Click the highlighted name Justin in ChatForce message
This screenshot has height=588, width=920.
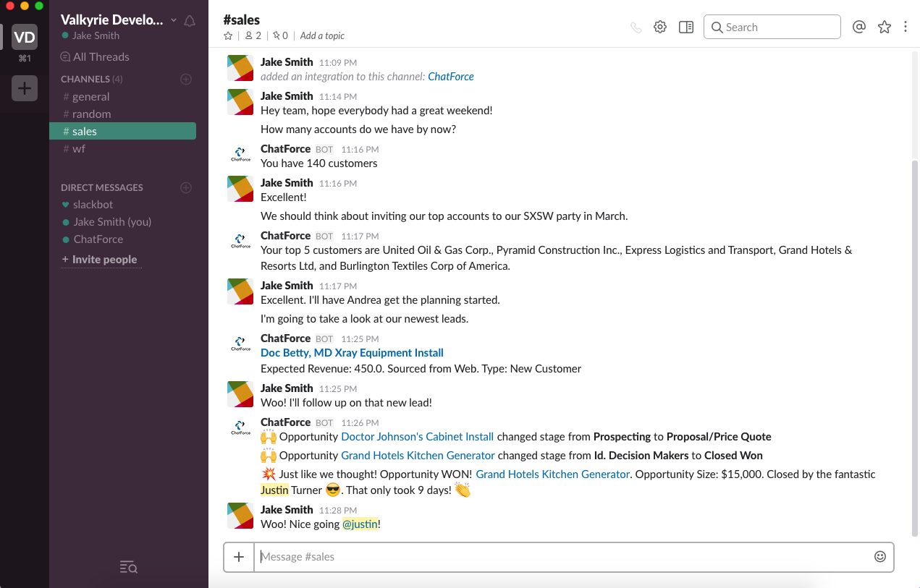274,490
